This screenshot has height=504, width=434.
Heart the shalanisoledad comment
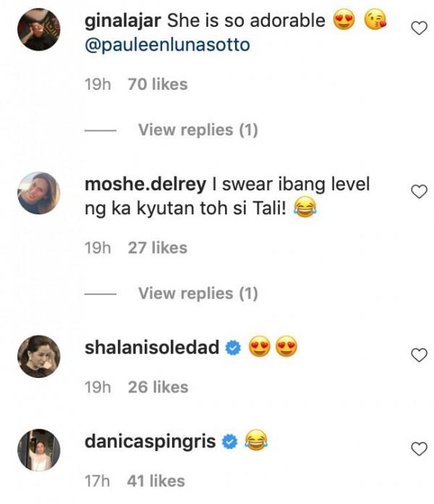click(x=418, y=355)
